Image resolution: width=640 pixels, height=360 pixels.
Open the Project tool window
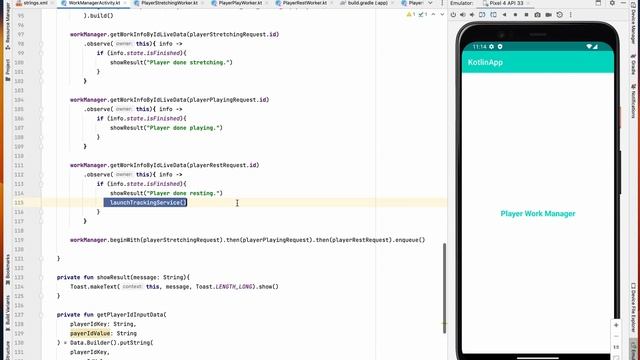click(x=8, y=70)
